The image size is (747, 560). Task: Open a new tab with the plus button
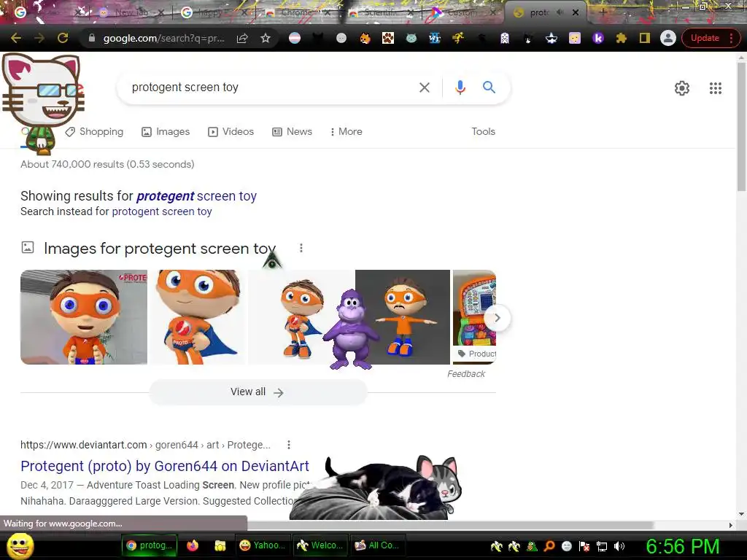pos(603,12)
